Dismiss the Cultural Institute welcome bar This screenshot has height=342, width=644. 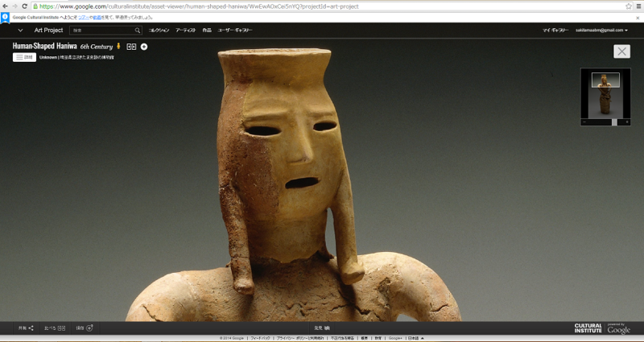coord(638,18)
